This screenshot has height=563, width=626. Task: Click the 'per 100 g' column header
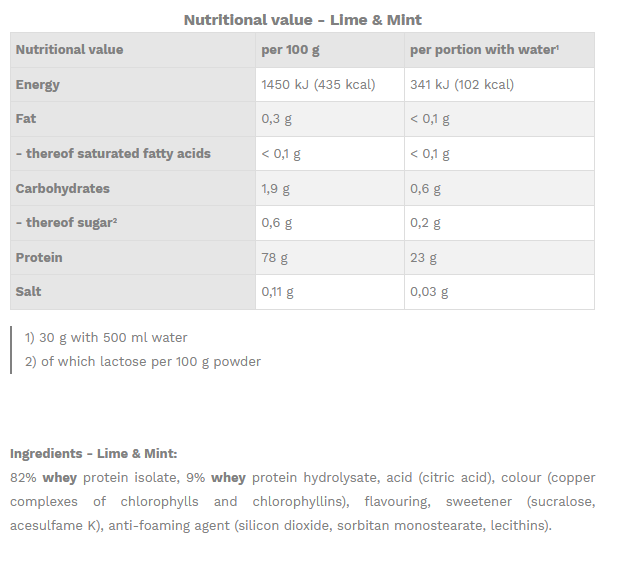coord(291,50)
